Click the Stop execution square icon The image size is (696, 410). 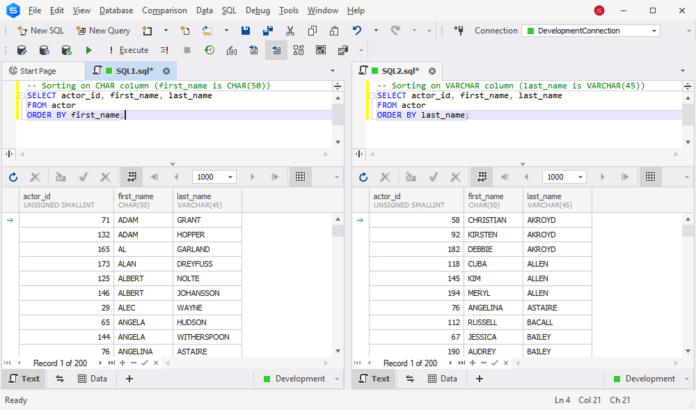point(187,50)
